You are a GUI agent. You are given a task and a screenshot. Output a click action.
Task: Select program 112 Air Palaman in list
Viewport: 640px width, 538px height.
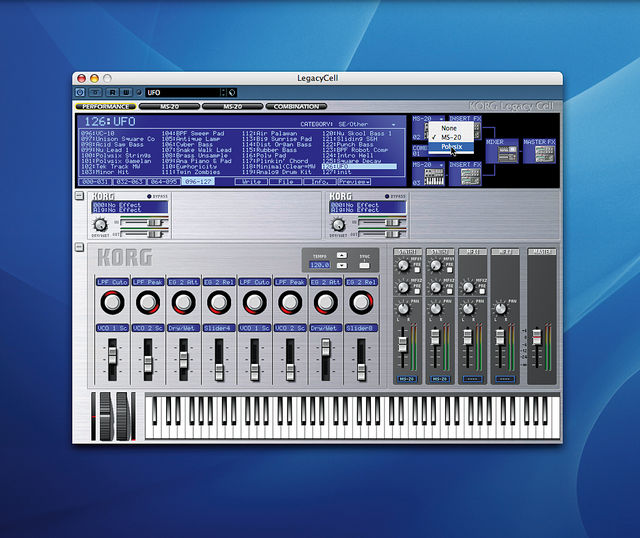click(269, 133)
